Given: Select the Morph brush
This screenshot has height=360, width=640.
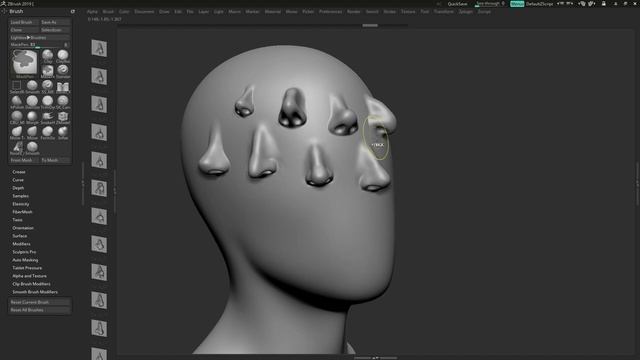Looking at the screenshot, I should tap(32, 117).
